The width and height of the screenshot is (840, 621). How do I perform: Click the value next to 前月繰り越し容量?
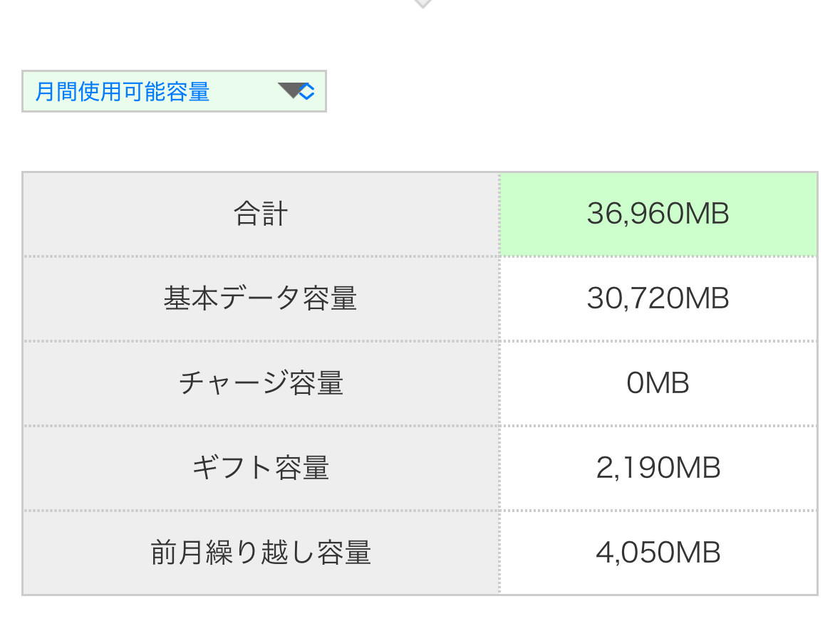pos(658,553)
